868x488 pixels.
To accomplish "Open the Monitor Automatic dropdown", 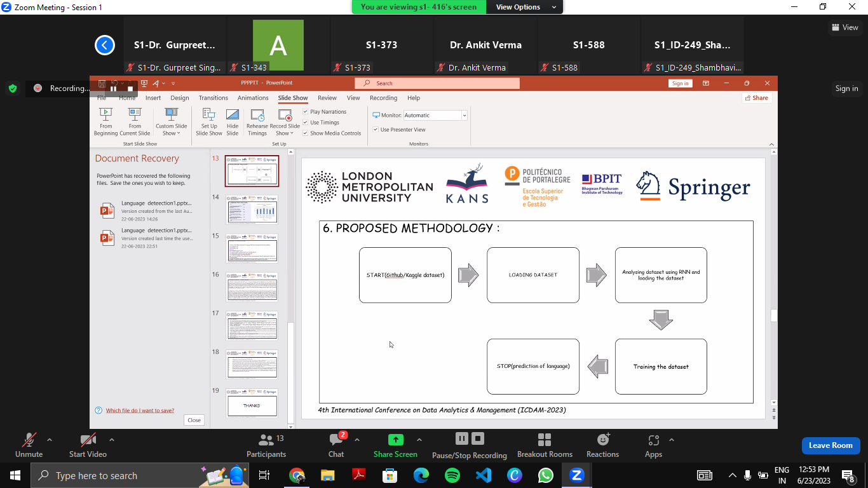I will tap(465, 116).
